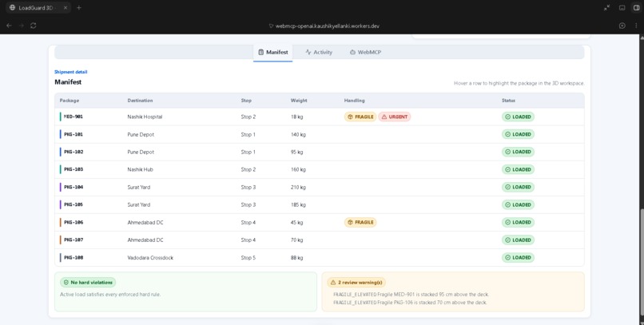Click the Nashik Hub destination cell
The height and width of the screenshot is (325, 644).
click(x=140, y=169)
